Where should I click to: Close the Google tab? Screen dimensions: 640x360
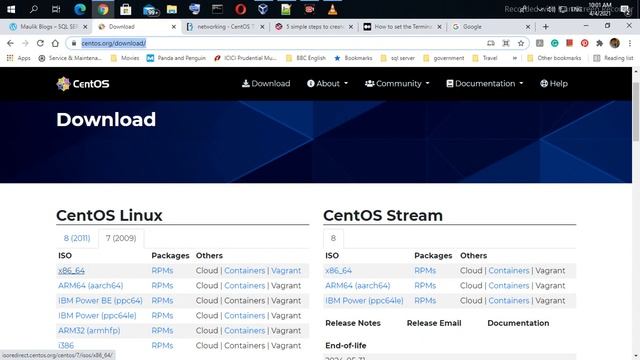[528, 27]
